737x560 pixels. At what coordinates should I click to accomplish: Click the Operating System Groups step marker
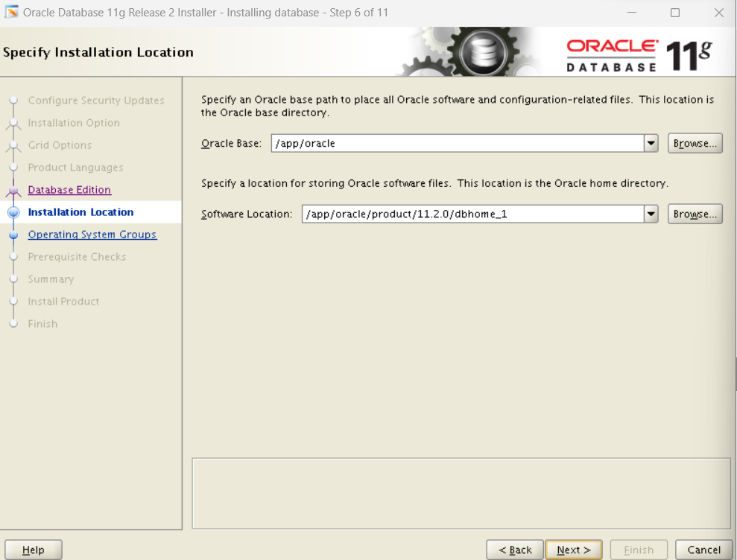(13, 235)
